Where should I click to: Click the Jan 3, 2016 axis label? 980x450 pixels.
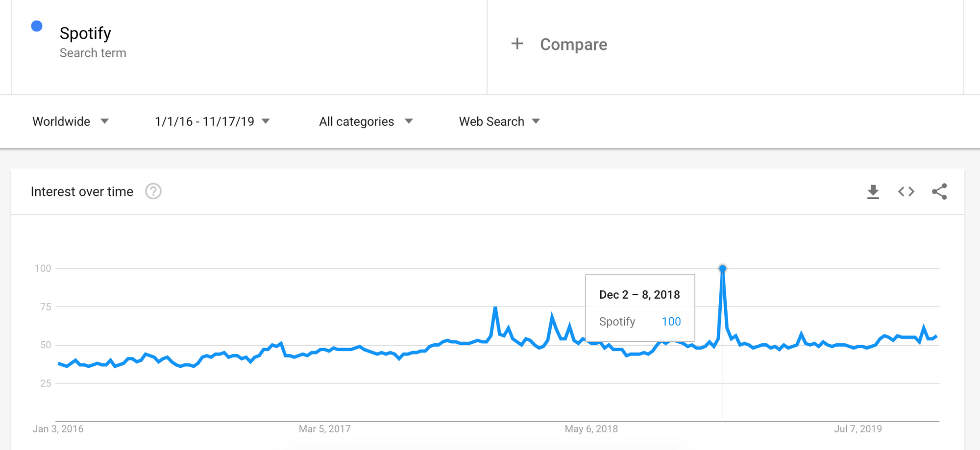[x=58, y=429]
